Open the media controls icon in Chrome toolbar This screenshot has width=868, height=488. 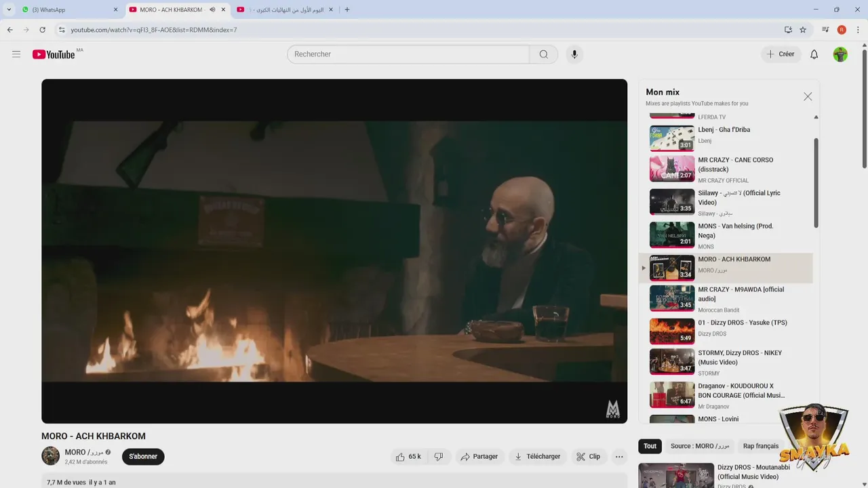[x=825, y=30]
